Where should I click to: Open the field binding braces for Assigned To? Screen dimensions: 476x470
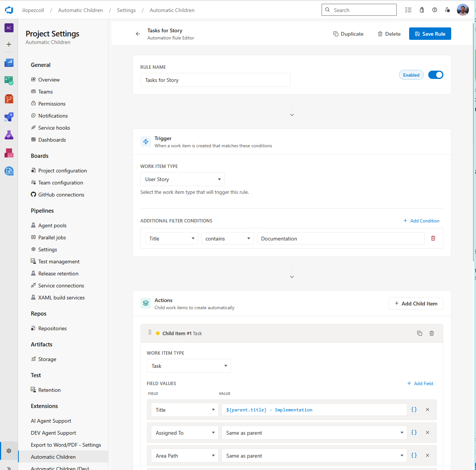coord(414,432)
